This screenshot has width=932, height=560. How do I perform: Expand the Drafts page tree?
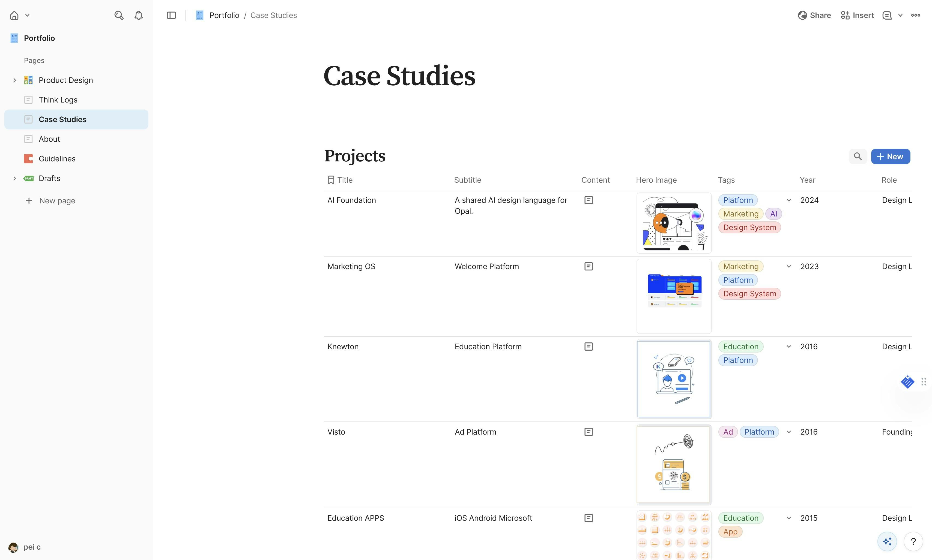coord(14,179)
